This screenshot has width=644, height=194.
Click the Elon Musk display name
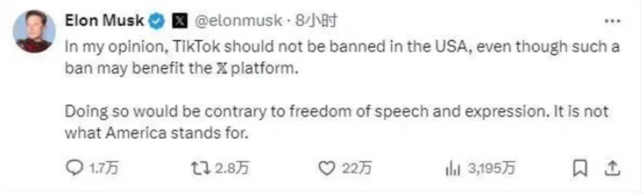[x=105, y=21]
